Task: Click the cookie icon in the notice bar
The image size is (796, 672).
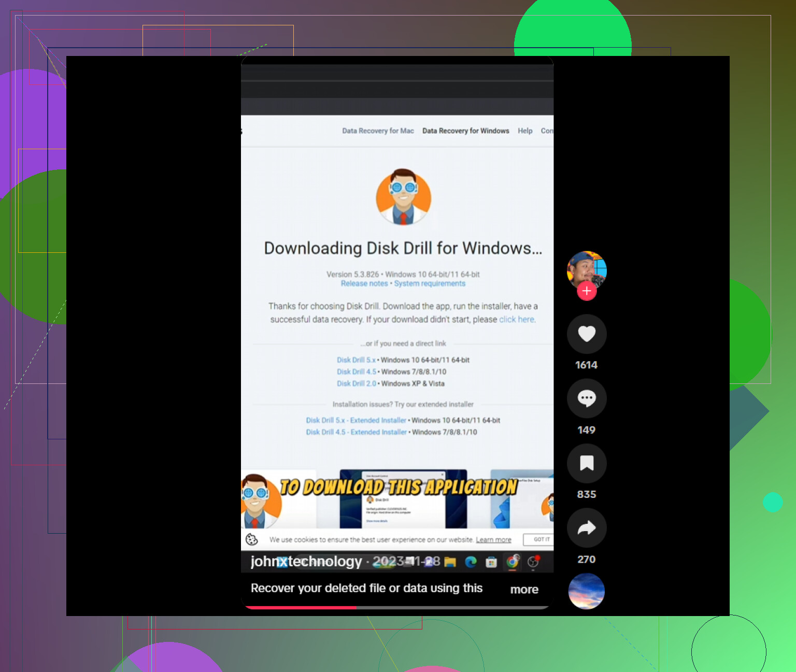Action: tap(252, 539)
